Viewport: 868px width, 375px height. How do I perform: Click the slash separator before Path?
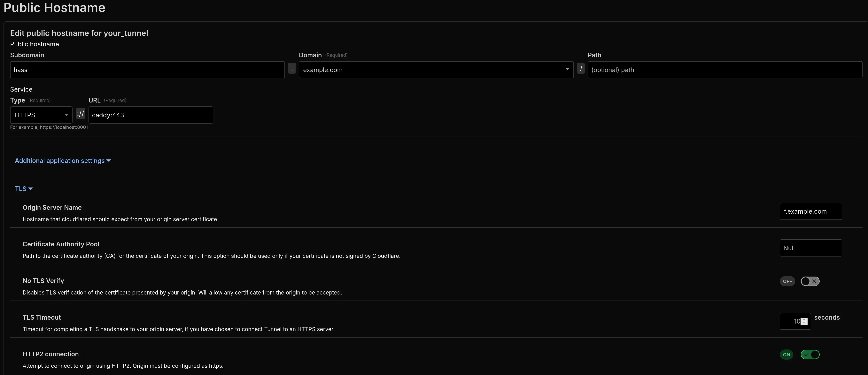581,69
